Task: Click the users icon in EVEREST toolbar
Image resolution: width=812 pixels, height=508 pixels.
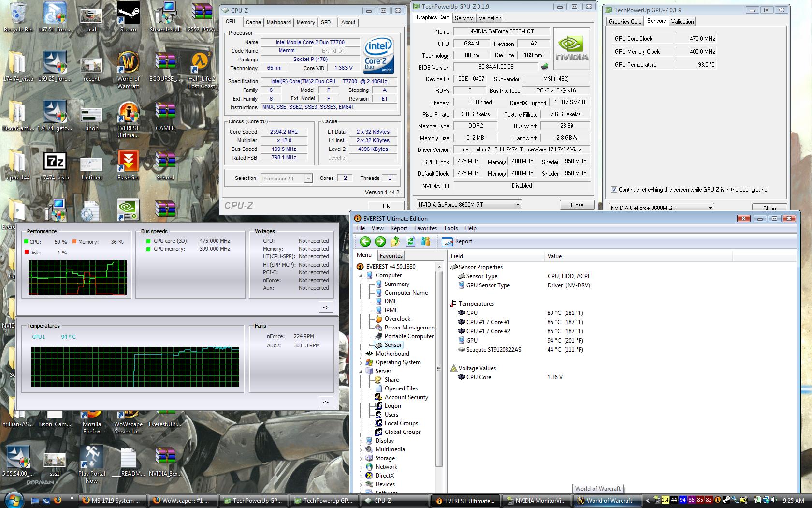Action: pyautogui.click(x=426, y=241)
